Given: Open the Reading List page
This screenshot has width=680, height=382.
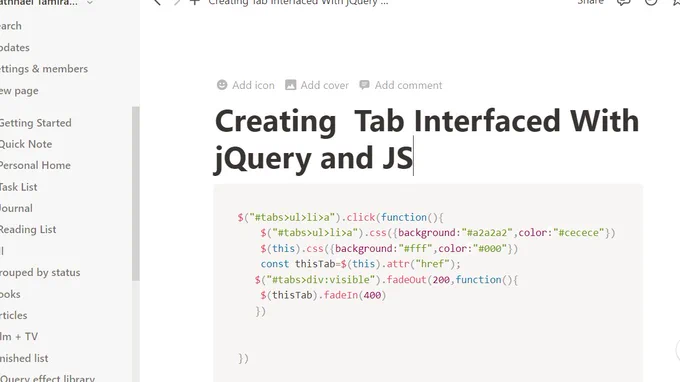Looking at the screenshot, I should point(28,229).
